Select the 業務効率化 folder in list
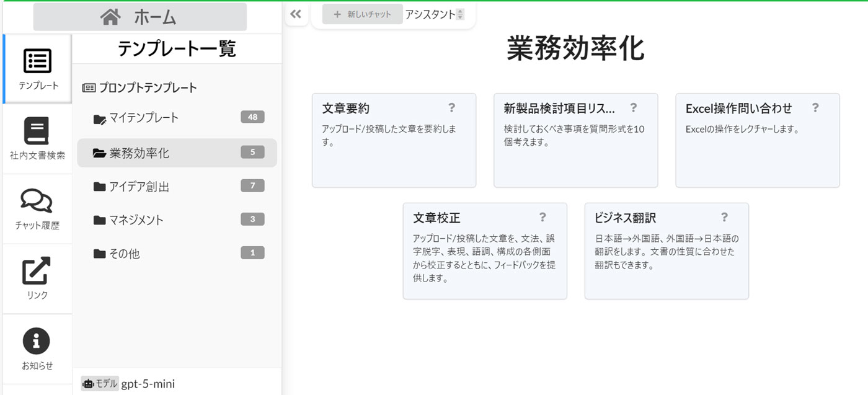Image resolution: width=868 pixels, height=395 pixels. pyautogui.click(x=139, y=153)
